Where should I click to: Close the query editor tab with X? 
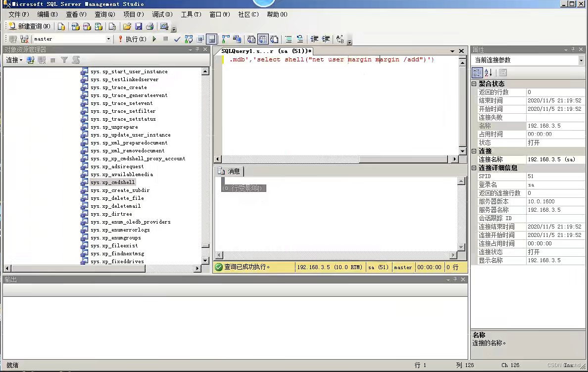[x=461, y=51]
